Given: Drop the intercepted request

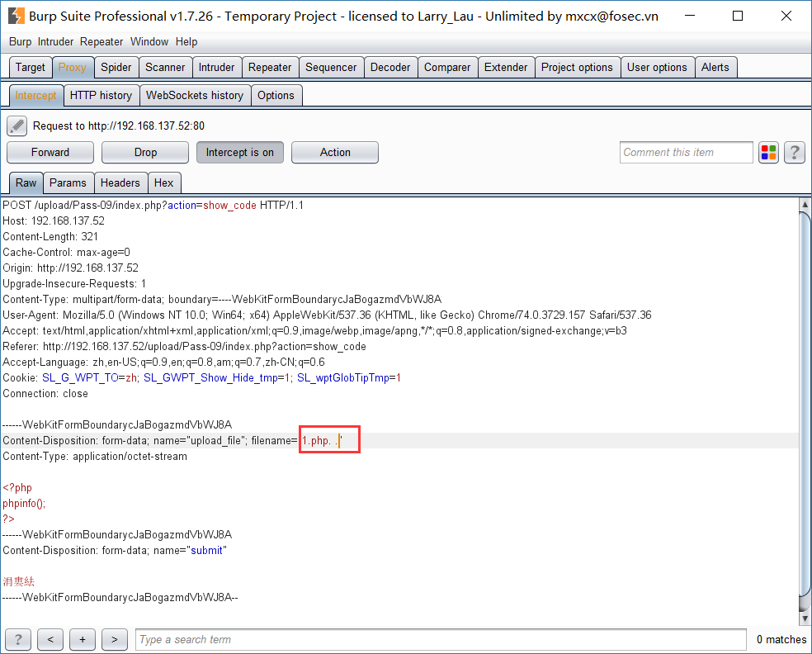Looking at the screenshot, I should [x=145, y=153].
